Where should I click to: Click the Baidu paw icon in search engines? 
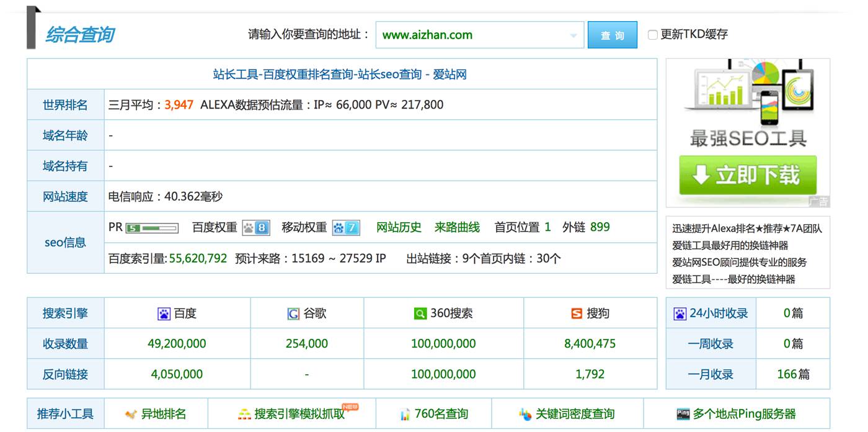click(164, 314)
